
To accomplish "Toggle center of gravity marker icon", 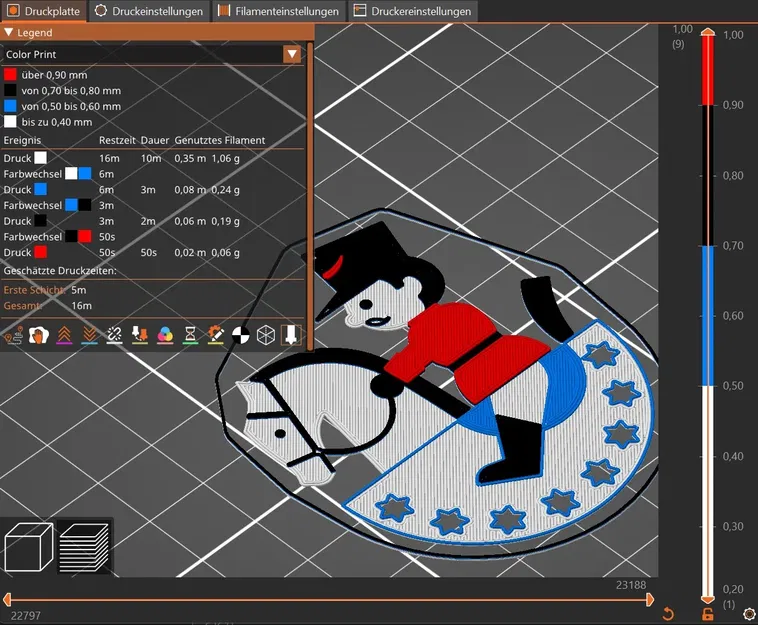I will point(241,335).
